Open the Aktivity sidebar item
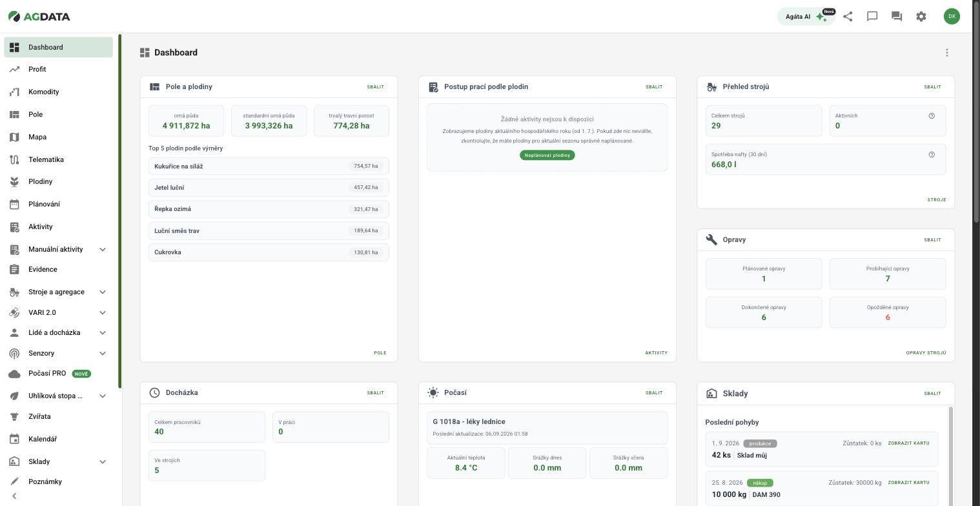980x506 pixels. click(x=59, y=227)
